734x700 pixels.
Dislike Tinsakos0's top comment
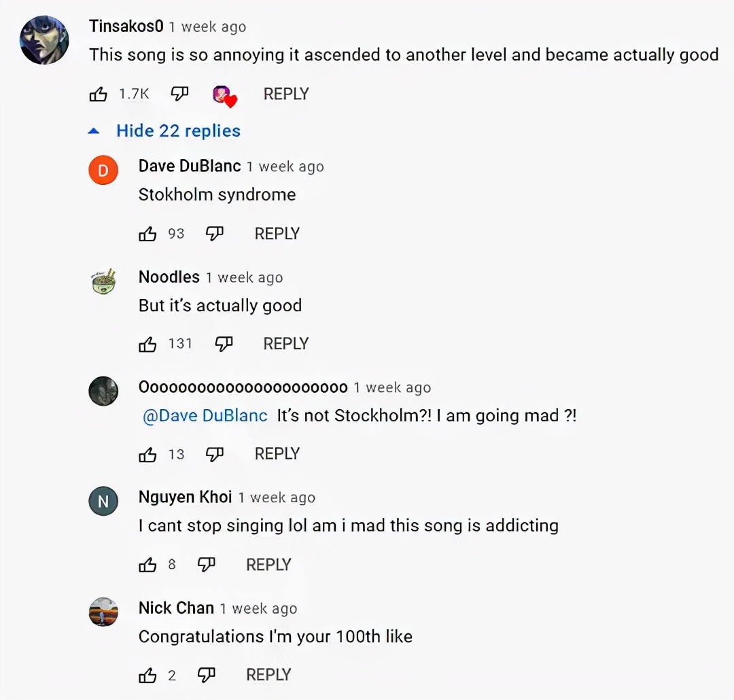click(179, 94)
